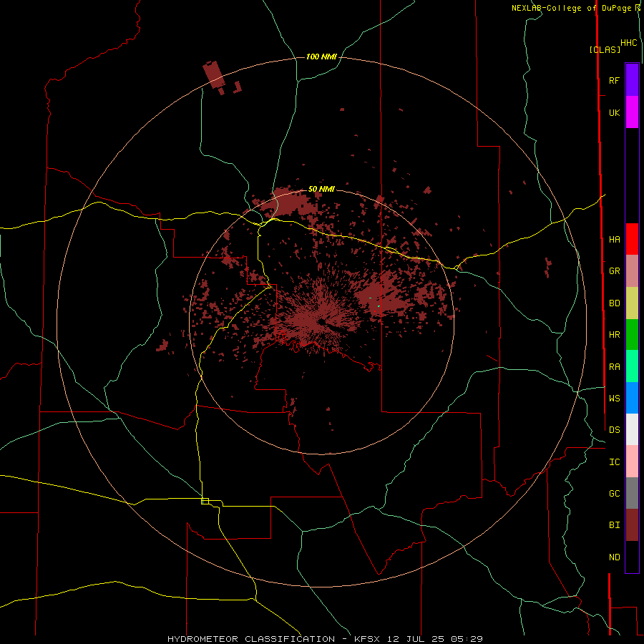Click the radar site center of the echoes
Image resolution: width=644 pixels, height=644 pixels.
point(321,321)
